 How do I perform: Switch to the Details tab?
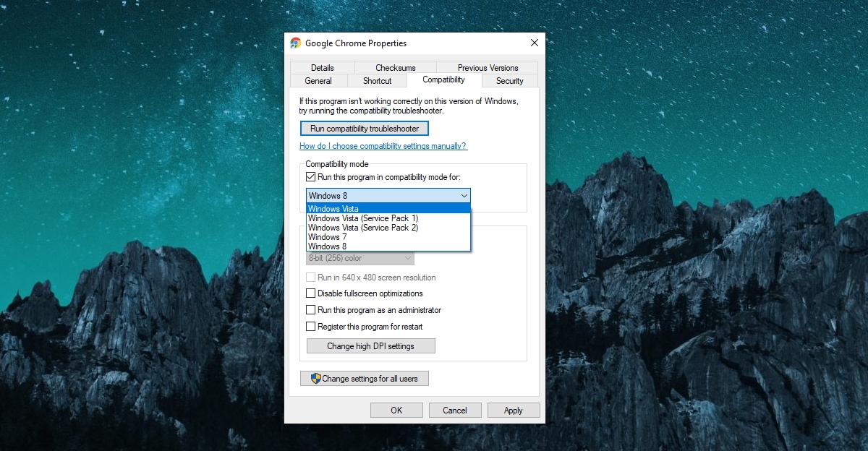[x=323, y=68]
